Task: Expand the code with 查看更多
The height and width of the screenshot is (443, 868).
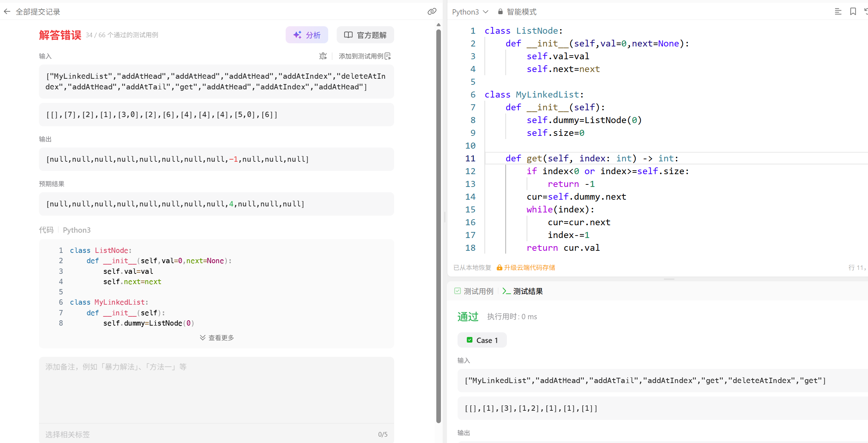Action: (217, 338)
